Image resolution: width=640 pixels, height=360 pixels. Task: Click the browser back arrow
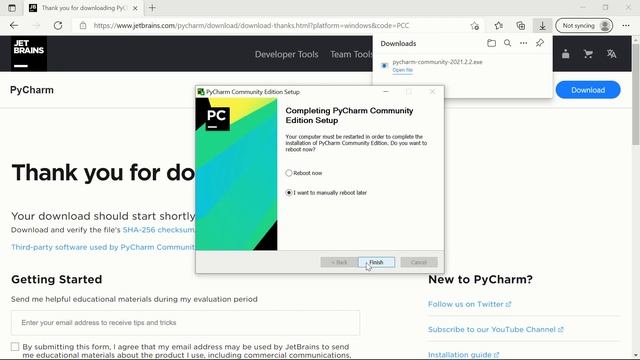(14, 25)
